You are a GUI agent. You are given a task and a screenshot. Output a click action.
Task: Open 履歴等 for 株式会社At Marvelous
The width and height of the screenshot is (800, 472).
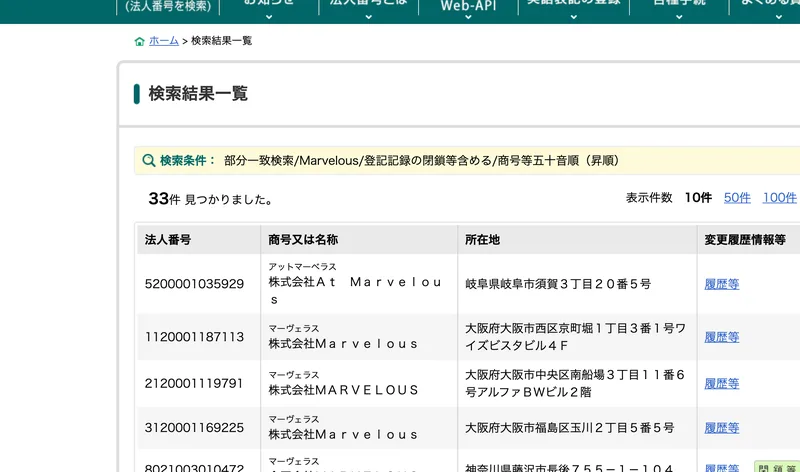(x=721, y=284)
